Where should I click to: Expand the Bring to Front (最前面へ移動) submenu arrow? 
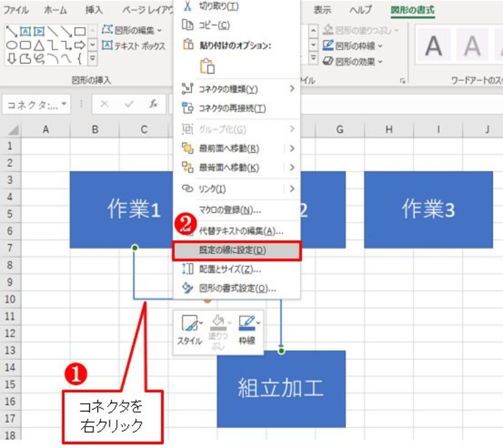[x=292, y=148]
